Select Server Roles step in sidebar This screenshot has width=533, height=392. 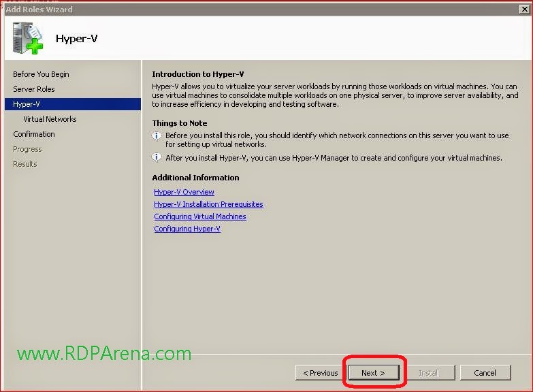[x=33, y=89]
